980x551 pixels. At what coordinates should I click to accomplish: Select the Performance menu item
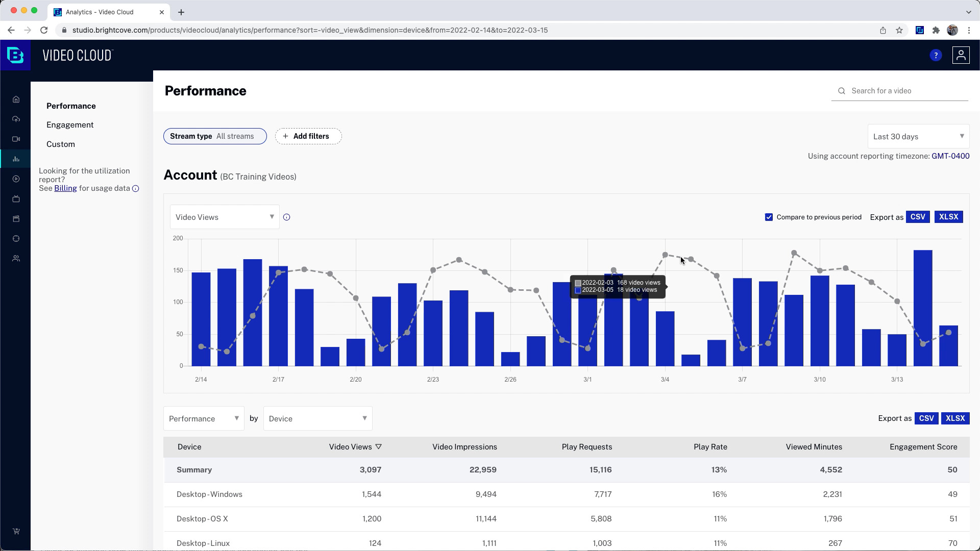tap(71, 106)
